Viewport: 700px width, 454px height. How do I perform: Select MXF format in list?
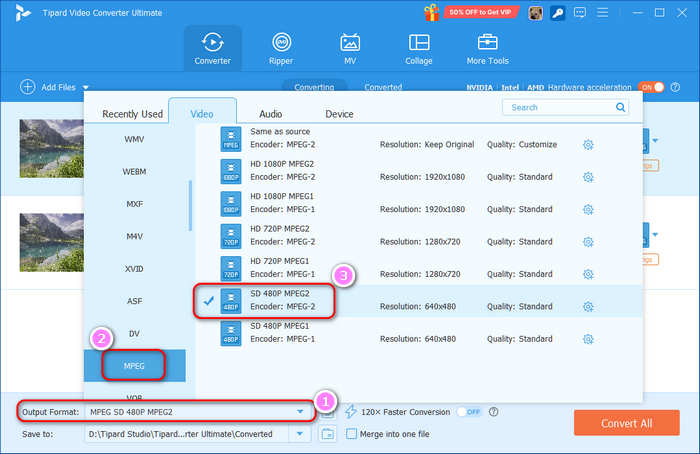pyautogui.click(x=134, y=204)
